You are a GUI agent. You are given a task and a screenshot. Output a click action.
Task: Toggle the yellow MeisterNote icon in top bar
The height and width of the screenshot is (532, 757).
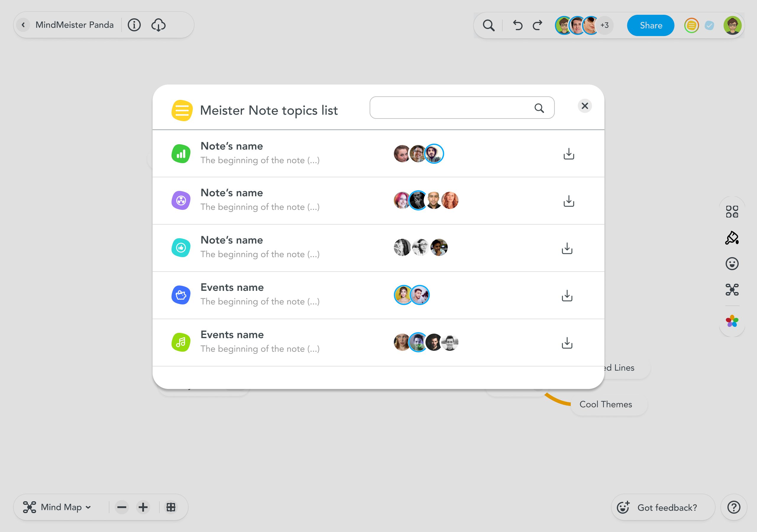pyautogui.click(x=691, y=25)
